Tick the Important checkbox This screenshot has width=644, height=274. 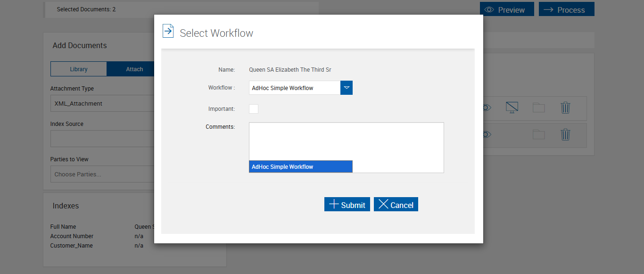pos(254,109)
